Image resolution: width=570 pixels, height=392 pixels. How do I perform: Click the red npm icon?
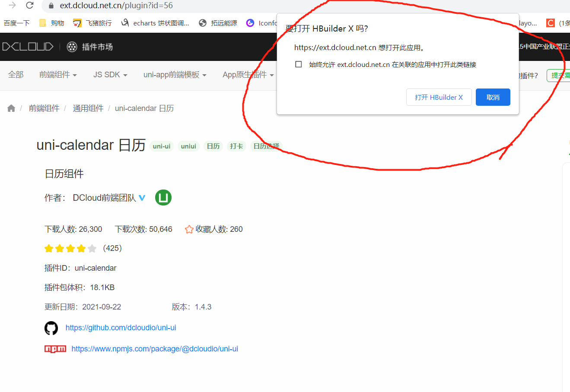coord(55,348)
